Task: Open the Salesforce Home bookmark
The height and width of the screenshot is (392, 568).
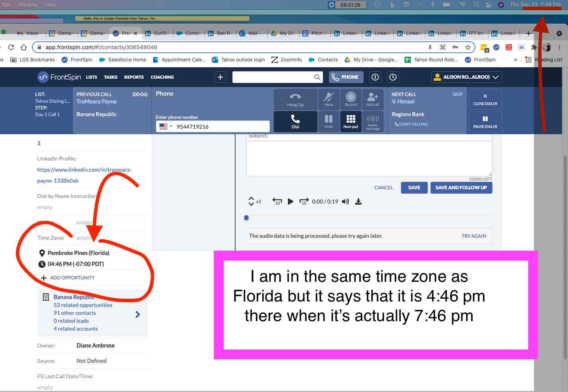Action: click(x=123, y=60)
